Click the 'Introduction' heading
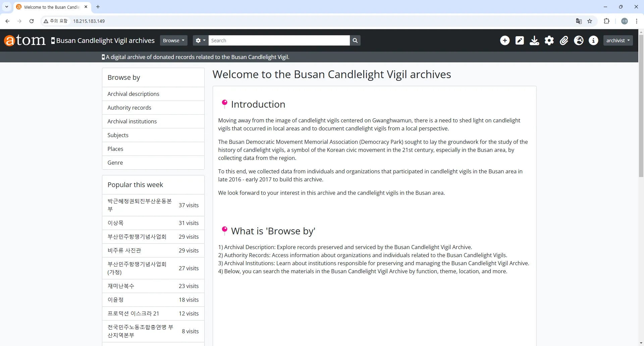The width and height of the screenshot is (644, 346). click(x=258, y=104)
